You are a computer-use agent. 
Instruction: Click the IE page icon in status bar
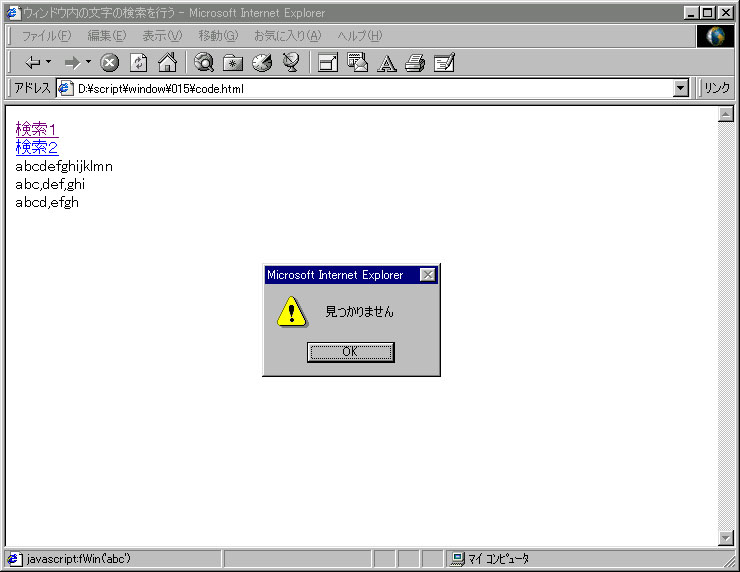click(x=14, y=559)
